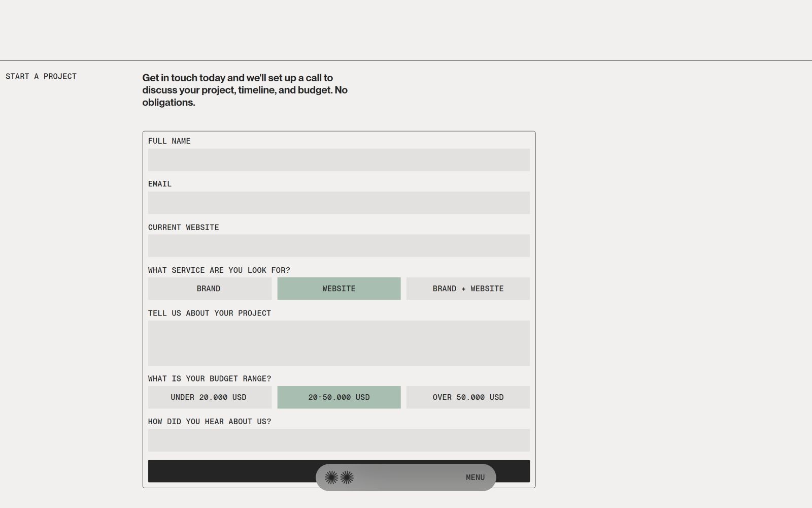Click the WHAT IS YOUR BUDGET RANGE? label
Viewport: 812px width, 508px height.
coord(210,378)
